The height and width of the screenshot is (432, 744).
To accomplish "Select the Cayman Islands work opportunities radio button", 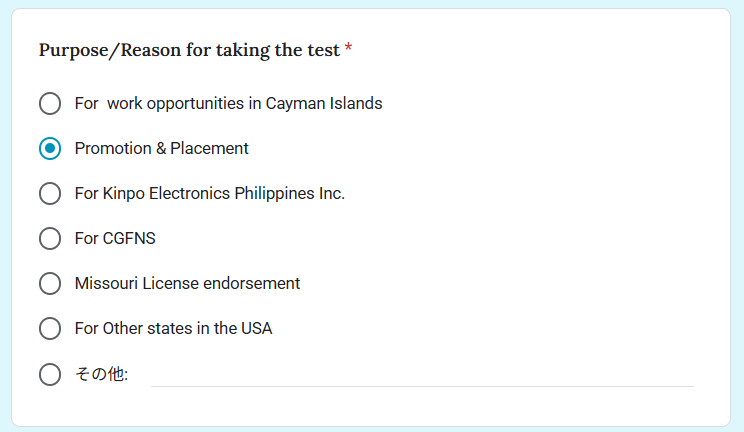I will (x=50, y=103).
